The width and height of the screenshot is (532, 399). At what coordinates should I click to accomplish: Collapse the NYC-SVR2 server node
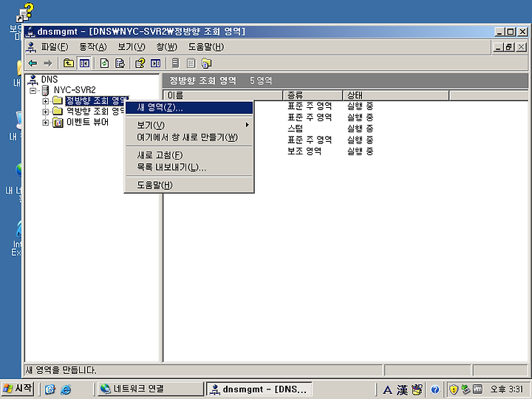(x=33, y=91)
